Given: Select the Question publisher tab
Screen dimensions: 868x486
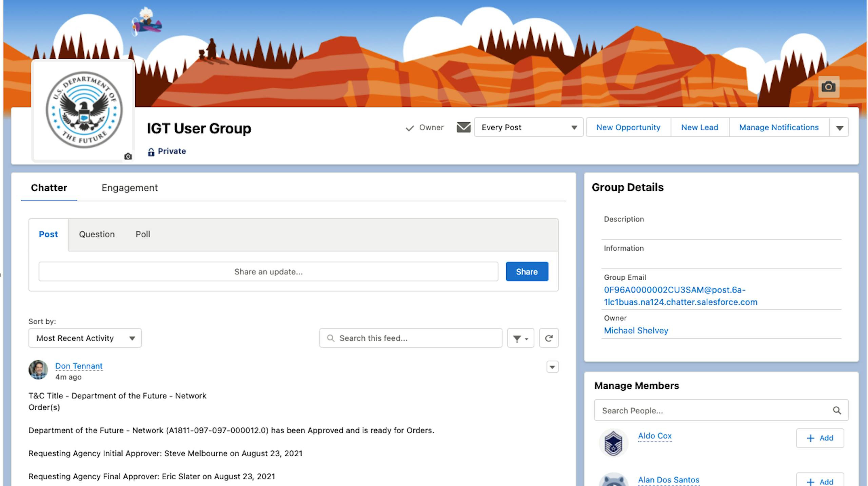Looking at the screenshot, I should (x=97, y=235).
